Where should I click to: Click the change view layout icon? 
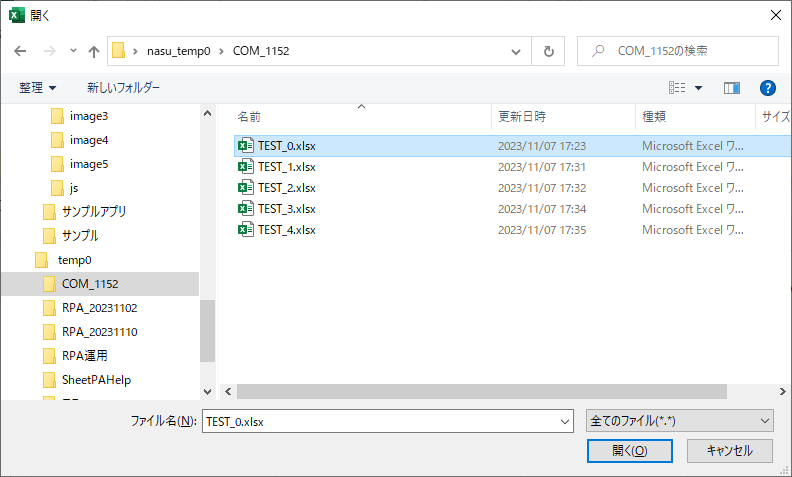tap(677, 88)
